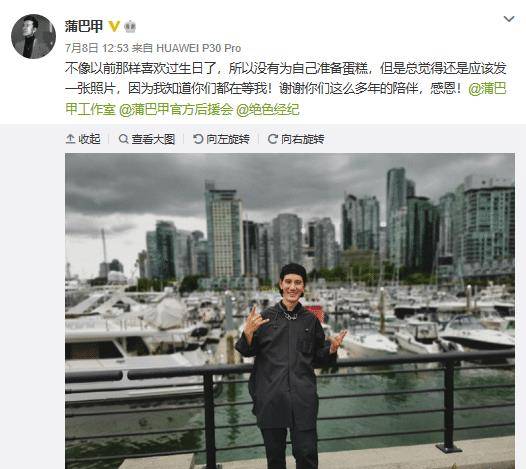Open the 7月8日 12:53 timestamp link
The height and width of the screenshot is (469, 526).
(x=97, y=48)
